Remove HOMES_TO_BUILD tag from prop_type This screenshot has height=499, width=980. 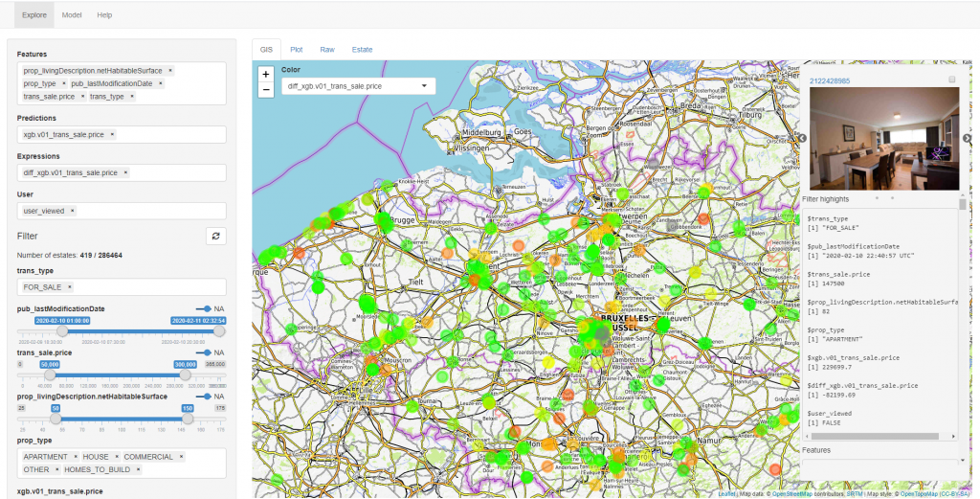tap(138, 469)
